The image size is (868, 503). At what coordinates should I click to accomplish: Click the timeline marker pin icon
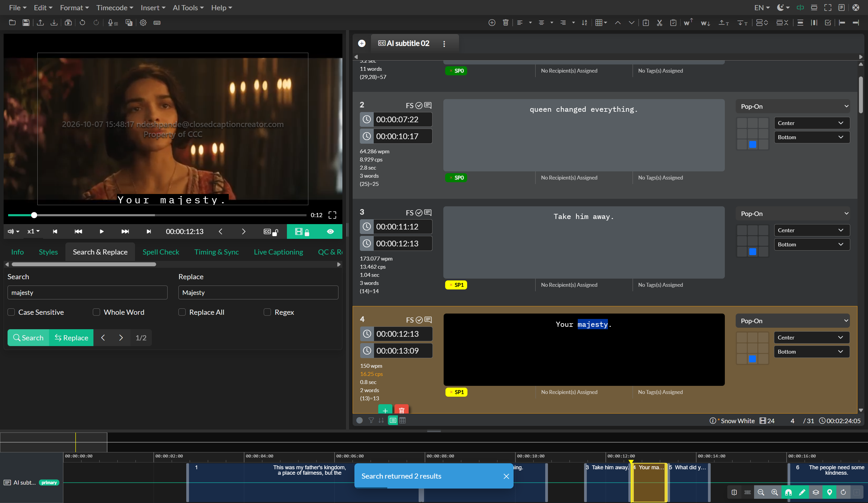coord(829,492)
